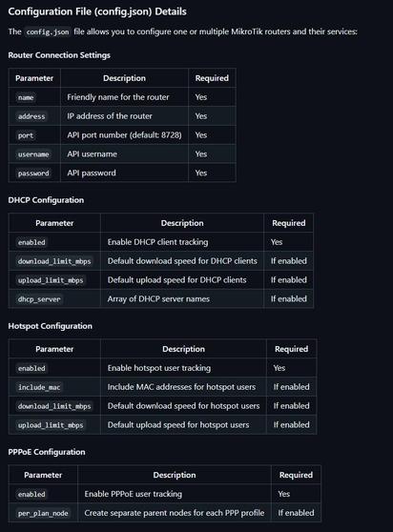The width and height of the screenshot is (393, 532).
Task: Click 'Default upload speed for hotspot users'
Action: [178, 425]
